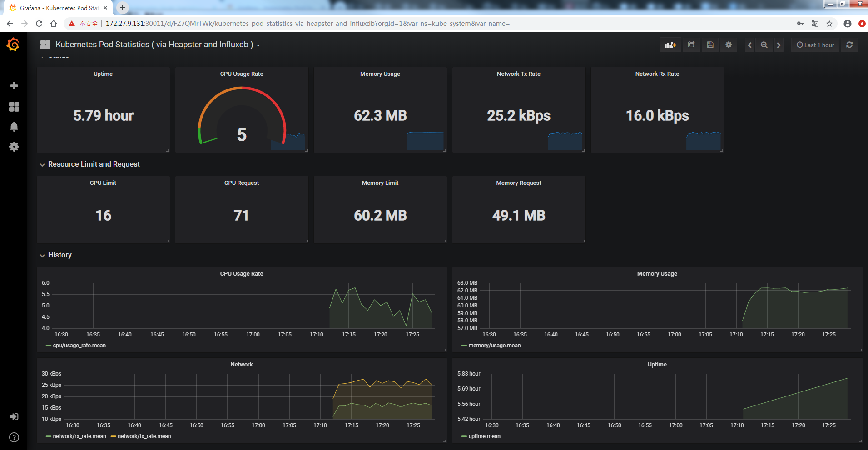Open the Dashboards menu in the sidebar

[x=14, y=107]
